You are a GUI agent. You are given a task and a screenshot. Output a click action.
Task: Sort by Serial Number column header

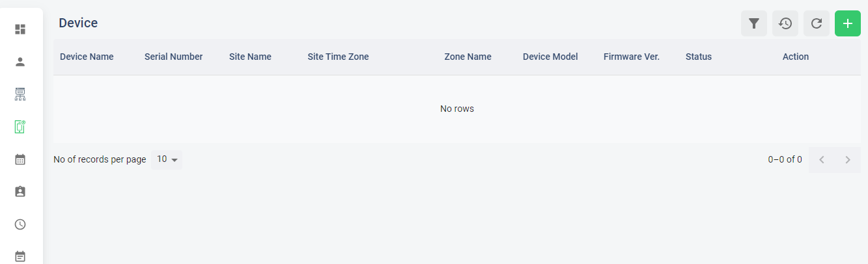(173, 57)
